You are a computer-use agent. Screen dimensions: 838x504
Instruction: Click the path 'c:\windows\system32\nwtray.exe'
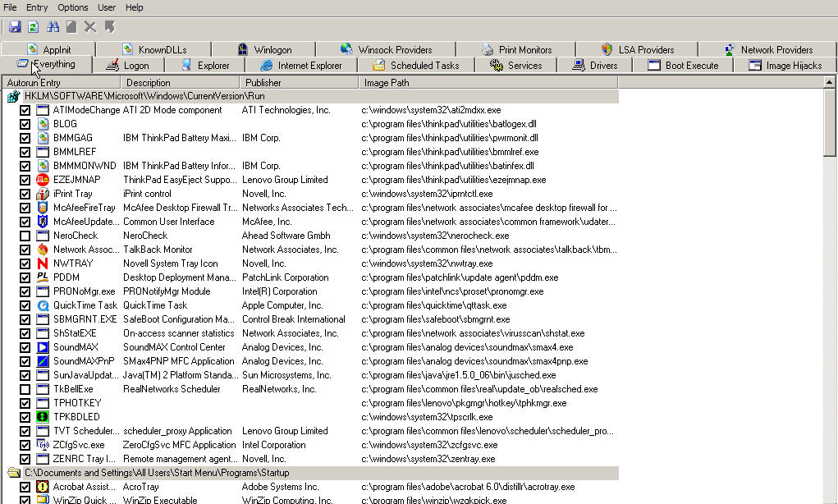click(x=427, y=263)
